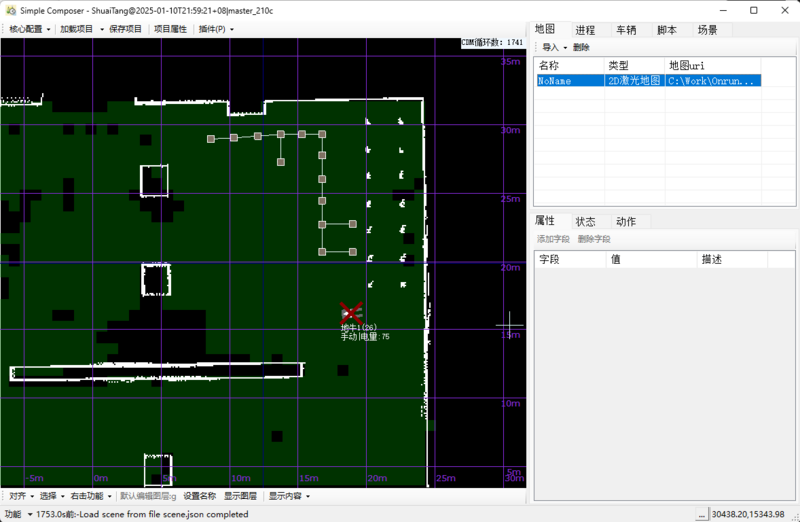
Task: Click the red X robot marker on map
Action: 350,312
